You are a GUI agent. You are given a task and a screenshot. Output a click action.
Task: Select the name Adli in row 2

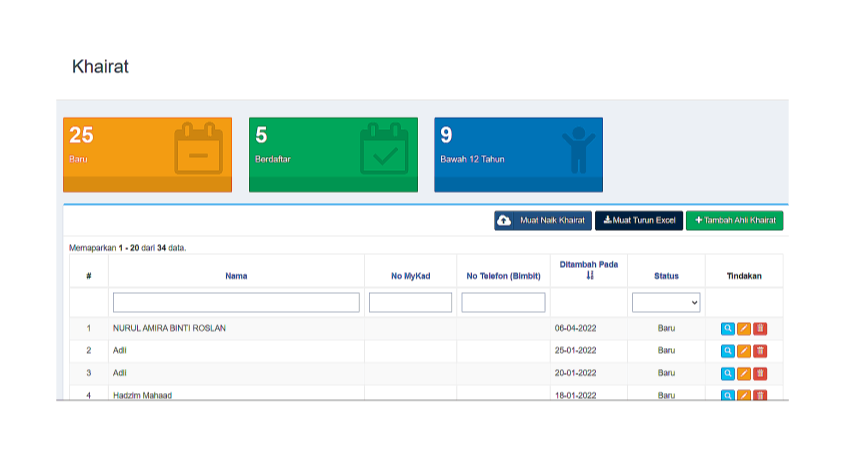(x=120, y=351)
